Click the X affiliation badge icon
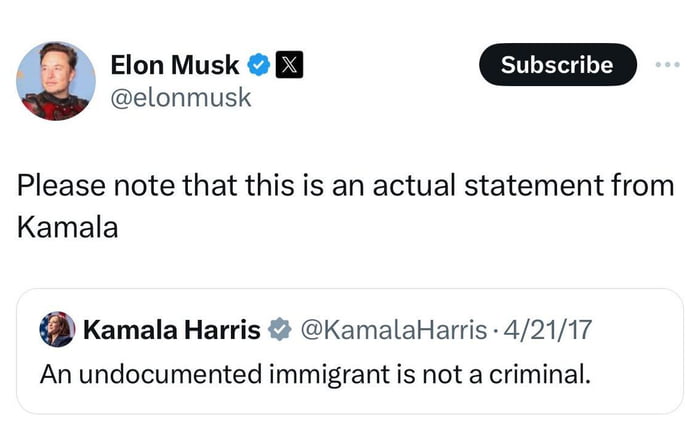Image resolution: width=700 pixels, height=443 pixels. (283, 66)
